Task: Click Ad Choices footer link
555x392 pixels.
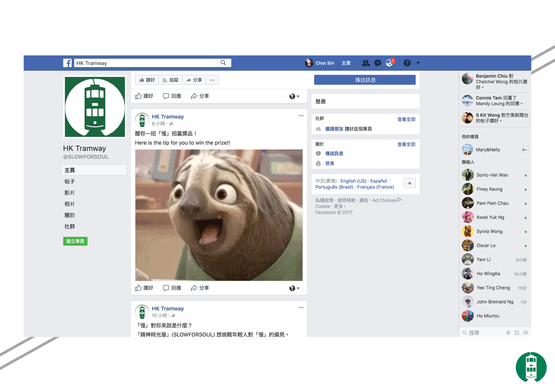Action: (x=387, y=200)
